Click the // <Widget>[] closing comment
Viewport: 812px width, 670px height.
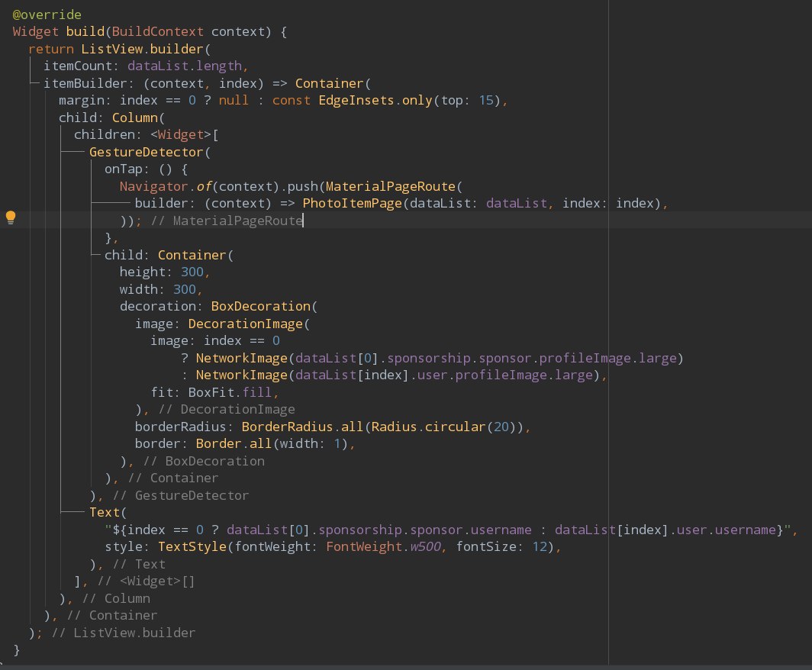146,581
